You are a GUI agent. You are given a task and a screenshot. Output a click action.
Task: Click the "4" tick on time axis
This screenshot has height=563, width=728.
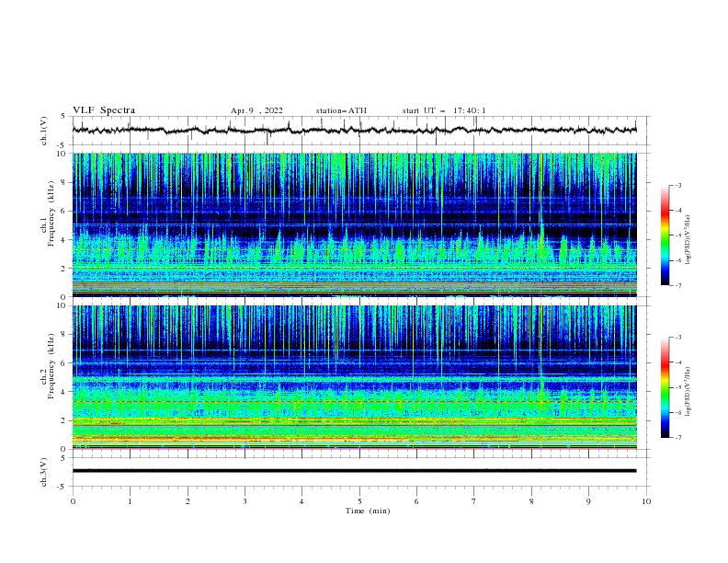[x=302, y=501]
